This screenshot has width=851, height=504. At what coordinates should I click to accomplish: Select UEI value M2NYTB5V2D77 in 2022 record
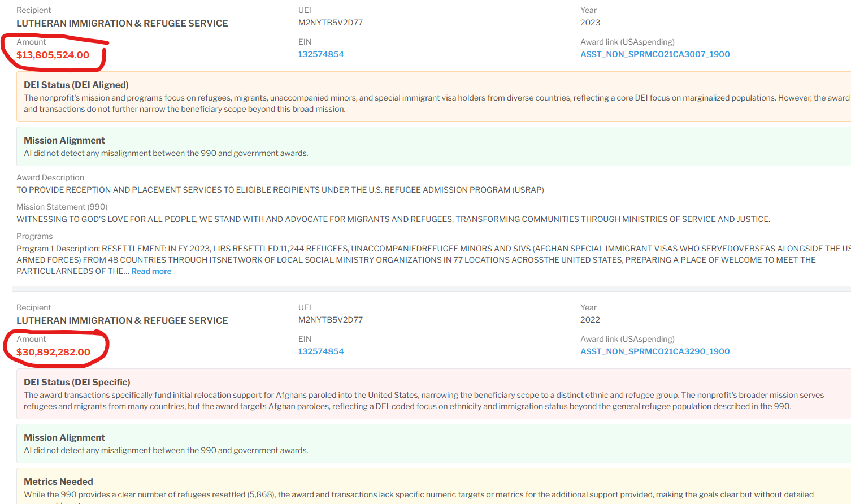coord(331,320)
